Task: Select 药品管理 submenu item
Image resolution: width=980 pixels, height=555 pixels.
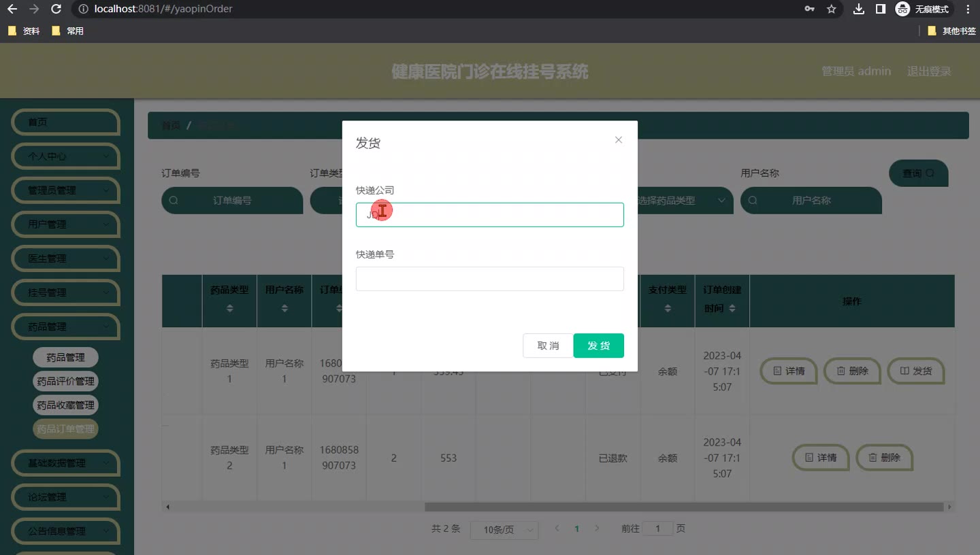Action: pos(65,357)
